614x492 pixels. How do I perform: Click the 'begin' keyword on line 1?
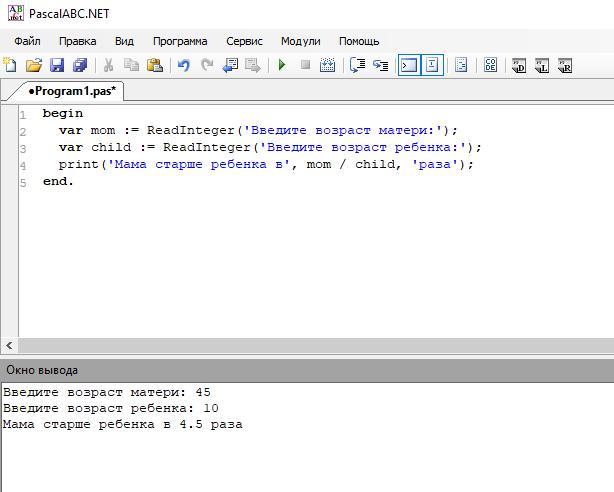pyautogui.click(x=63, y=114)
